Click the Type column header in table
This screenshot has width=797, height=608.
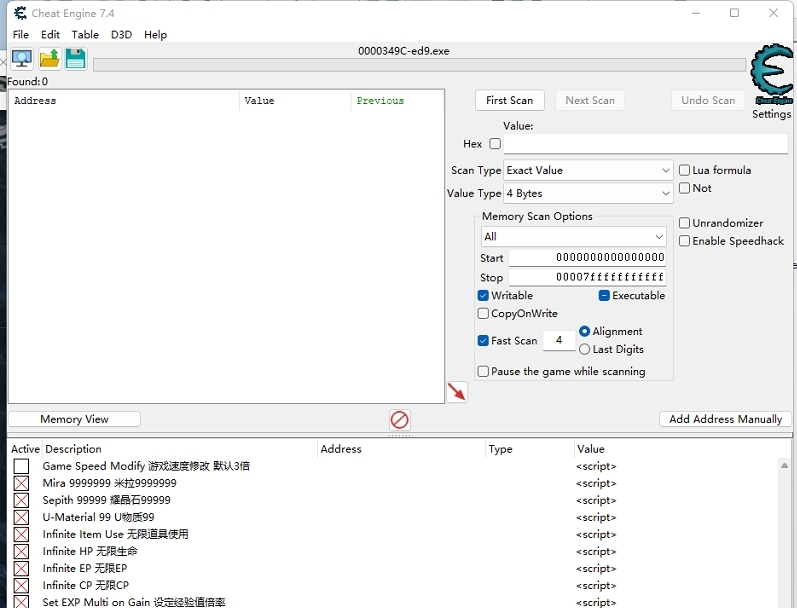529,449
